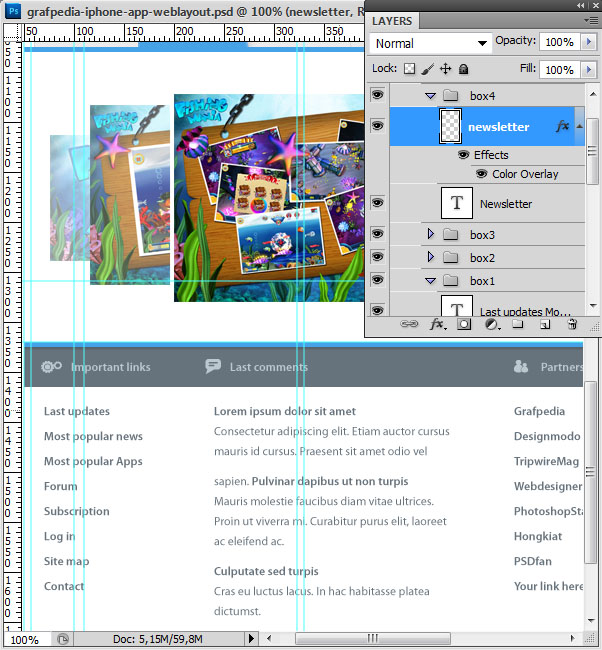
Task: Expand the box3 group triangle
Action: click(431, 234)
